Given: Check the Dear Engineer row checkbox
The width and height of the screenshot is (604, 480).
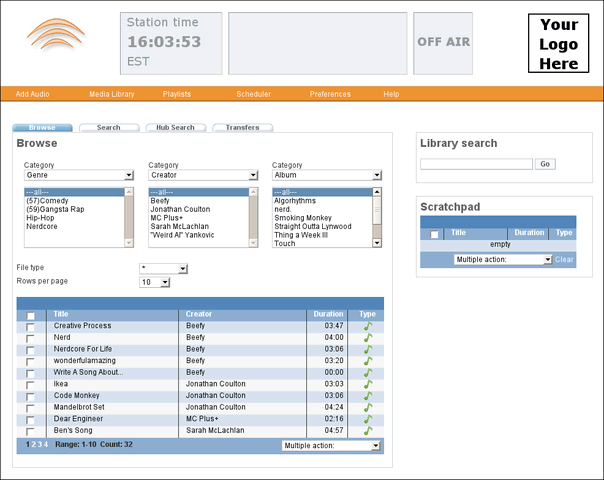Looking at the screenshot, I should (x=30, y=420).
